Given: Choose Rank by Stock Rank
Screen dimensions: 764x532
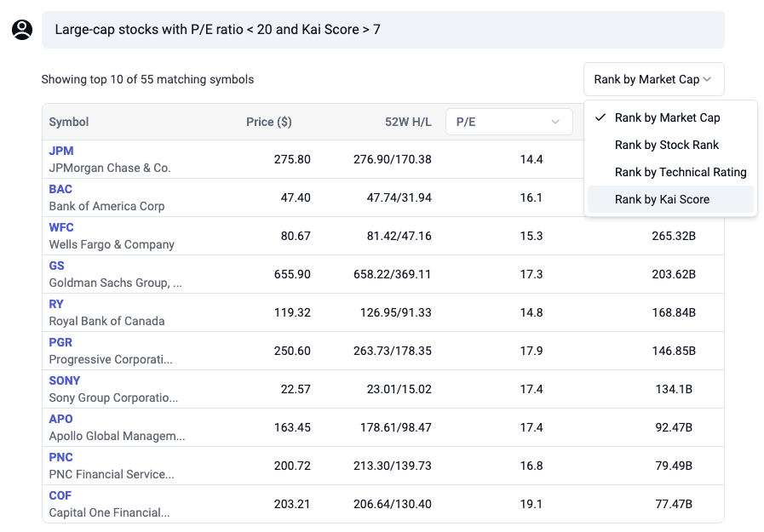Looking at the screenshot, I should tap(666, 145).
